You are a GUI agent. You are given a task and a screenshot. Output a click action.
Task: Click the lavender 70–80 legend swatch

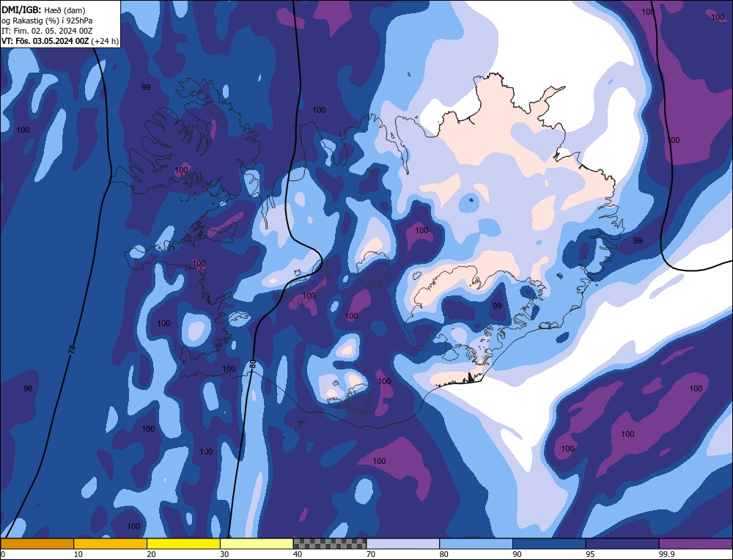tap(403, 544)
